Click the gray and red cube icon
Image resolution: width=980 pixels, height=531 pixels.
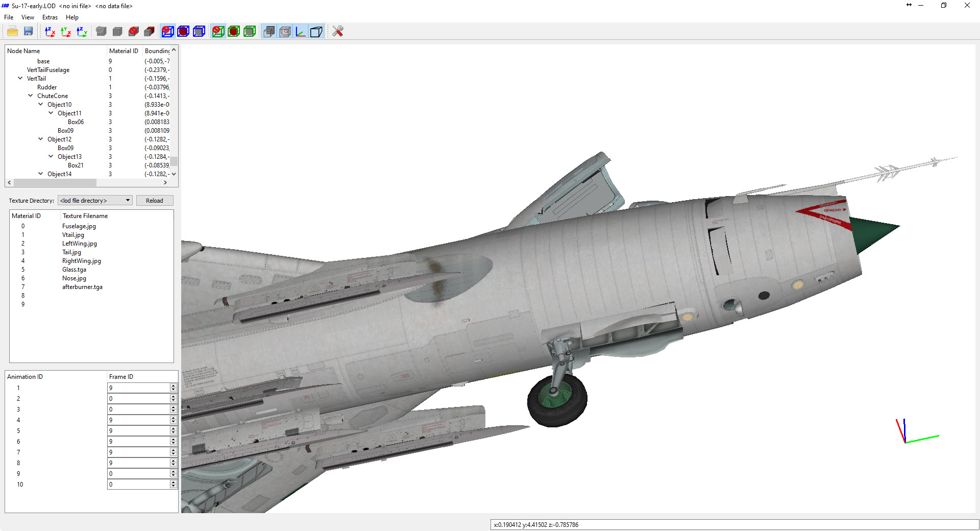point(149,32)
